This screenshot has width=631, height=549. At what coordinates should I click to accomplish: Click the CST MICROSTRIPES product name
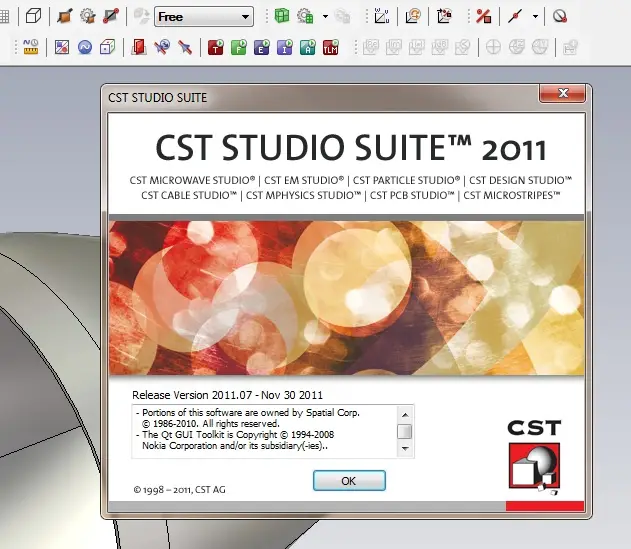click(511, 195)
